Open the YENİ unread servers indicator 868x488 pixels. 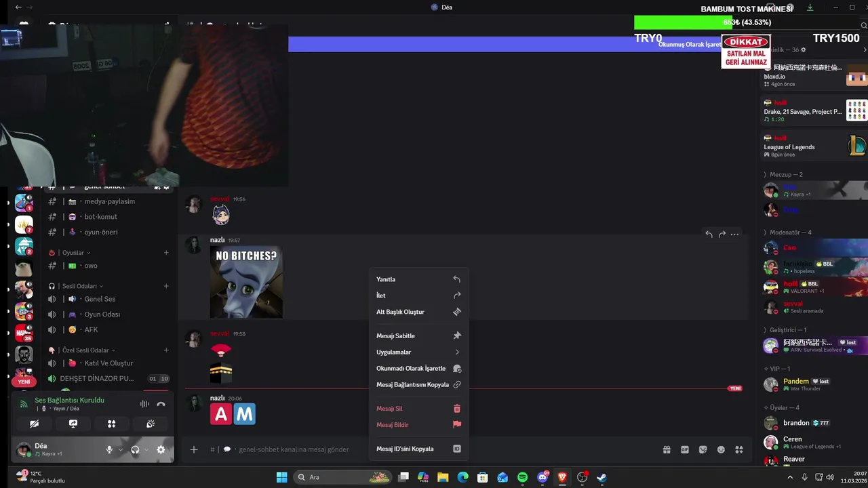point(24,382)
